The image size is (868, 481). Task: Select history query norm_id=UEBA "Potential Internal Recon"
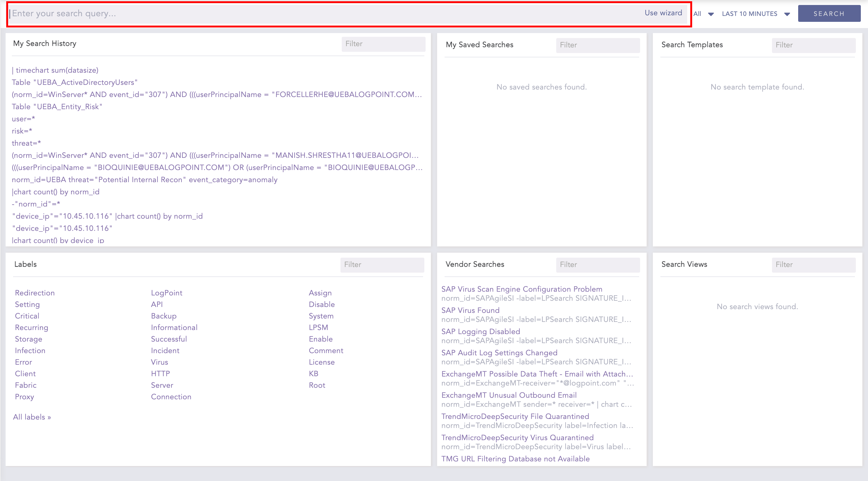144,180
